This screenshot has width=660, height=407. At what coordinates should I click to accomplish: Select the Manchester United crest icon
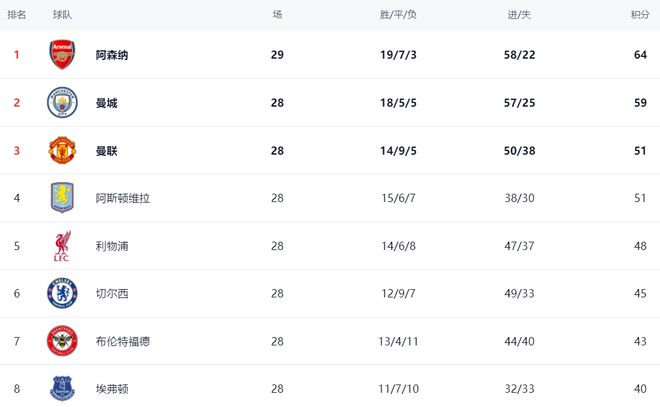click(x=62, y=150)
